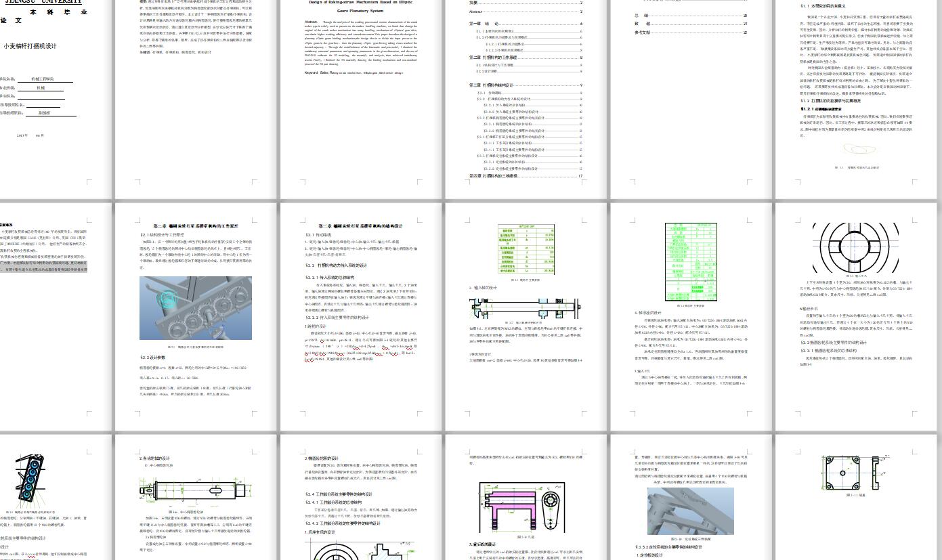Click the '2. 输入轴的设计' subheading

pos(484,287)
